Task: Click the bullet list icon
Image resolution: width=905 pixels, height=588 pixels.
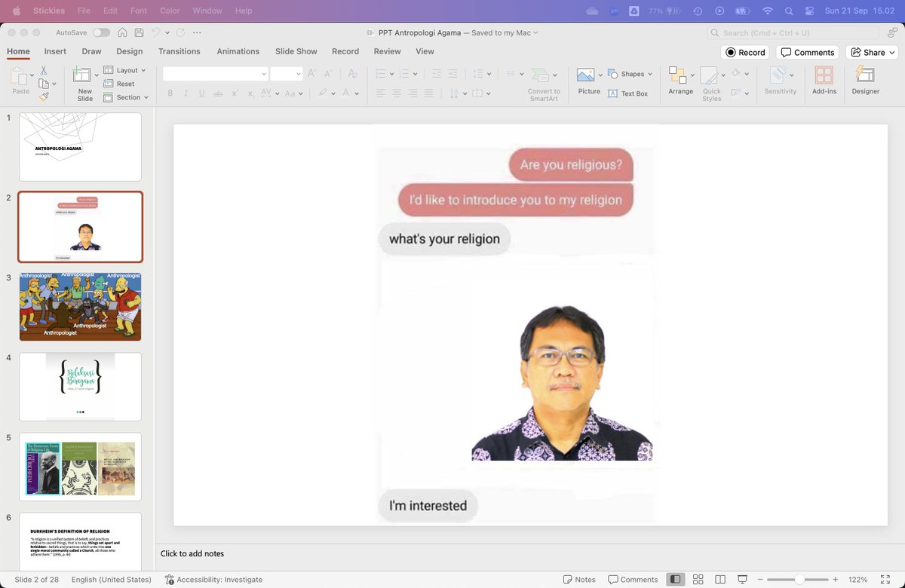Action: coord(381,73)
